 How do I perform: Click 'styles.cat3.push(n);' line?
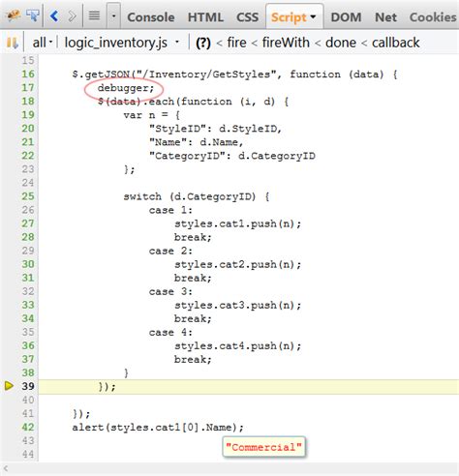[x=237, y=305]
